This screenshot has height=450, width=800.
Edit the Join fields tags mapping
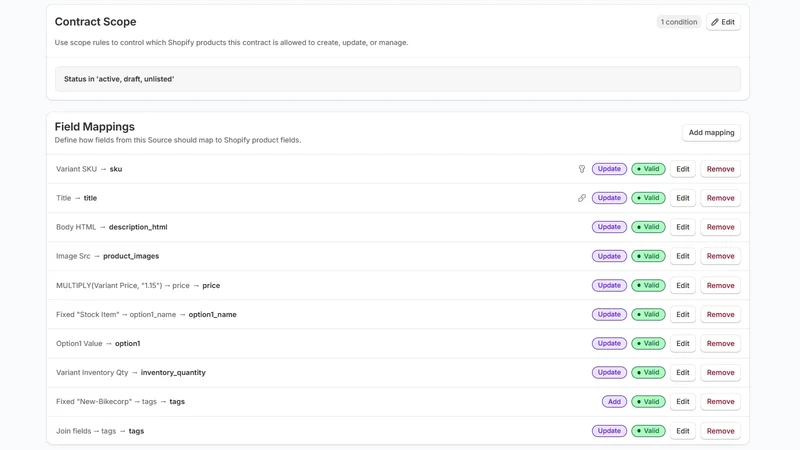[x=683, y=431]
